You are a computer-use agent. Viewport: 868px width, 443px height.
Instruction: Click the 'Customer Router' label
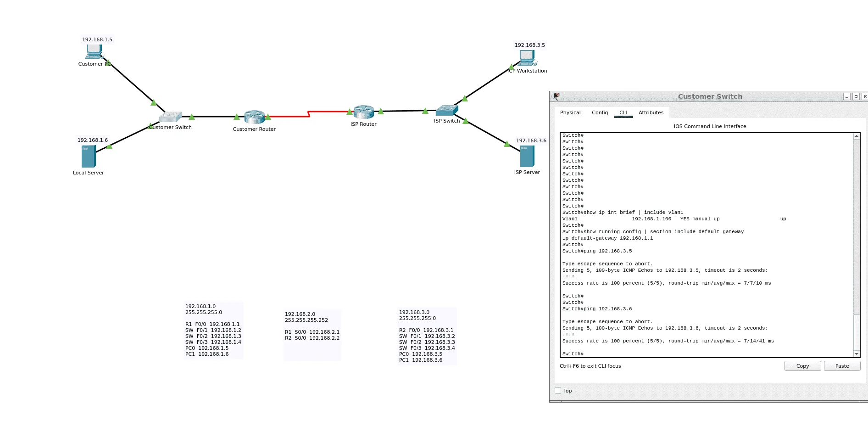[x=254, y=129]
